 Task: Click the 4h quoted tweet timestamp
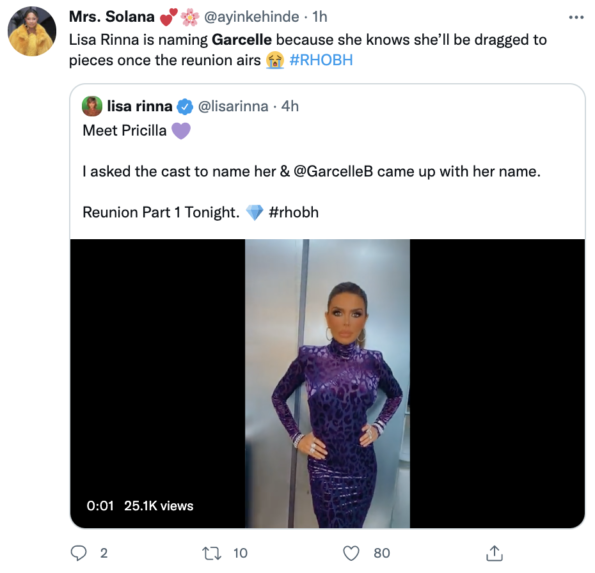pyautogui.click(x=290, y=106)
